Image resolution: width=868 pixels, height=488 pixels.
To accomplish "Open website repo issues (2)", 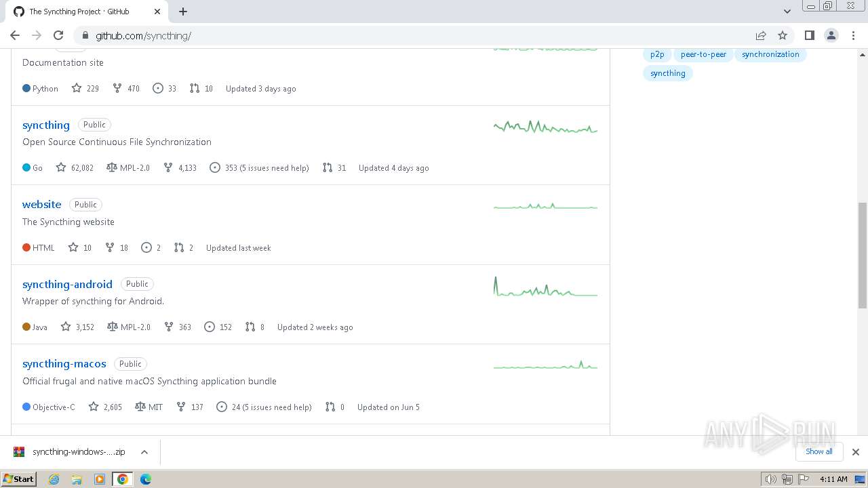I will 151,248.
